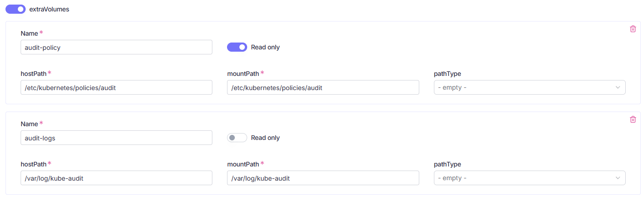The height and width of the screenshot is (198, 644).
Task: Enable Read only for audit-logs volume
Action: pos(237,138)
